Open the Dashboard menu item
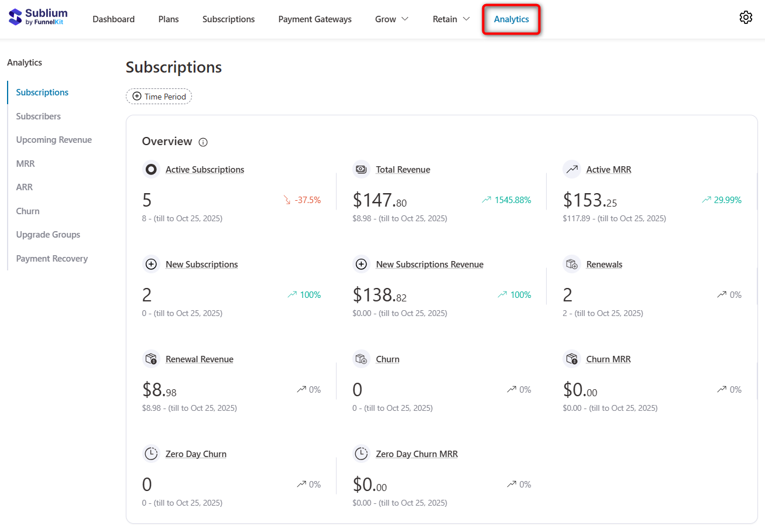Image resolution: width=765 pixels, height=532 pixels. pyautogui.click(x=114, y=19)
